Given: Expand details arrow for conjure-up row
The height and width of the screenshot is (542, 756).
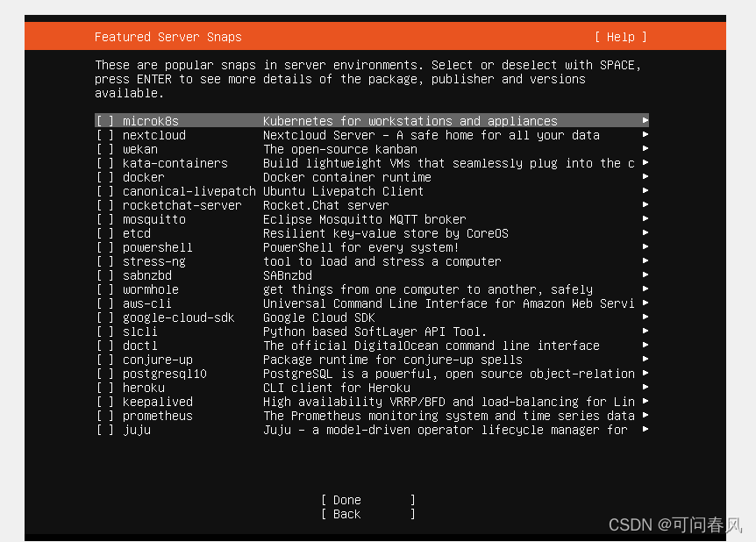Looking at the screenshot, I should 645,359.
